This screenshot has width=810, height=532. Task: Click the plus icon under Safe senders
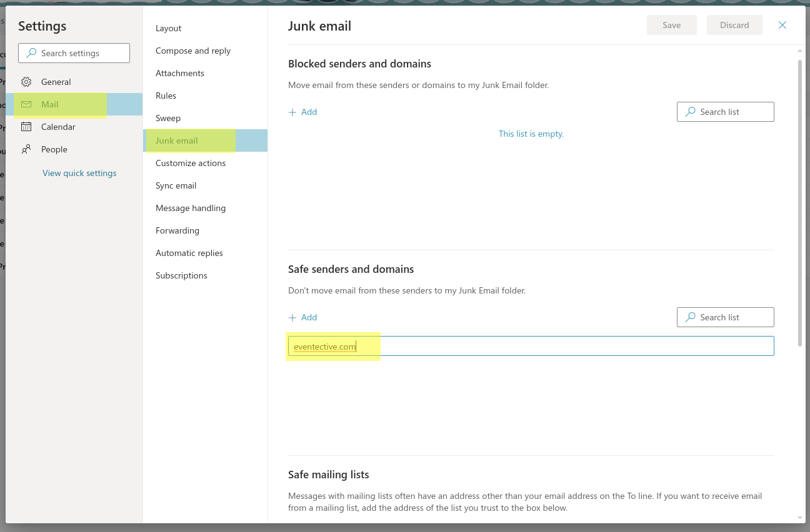[x=292, y=318]
